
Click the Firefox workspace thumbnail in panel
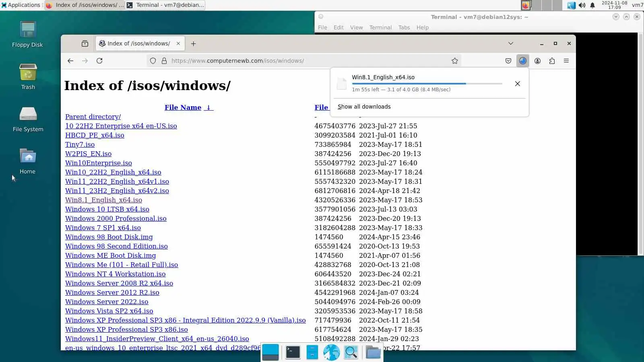[x=526, y=5]
